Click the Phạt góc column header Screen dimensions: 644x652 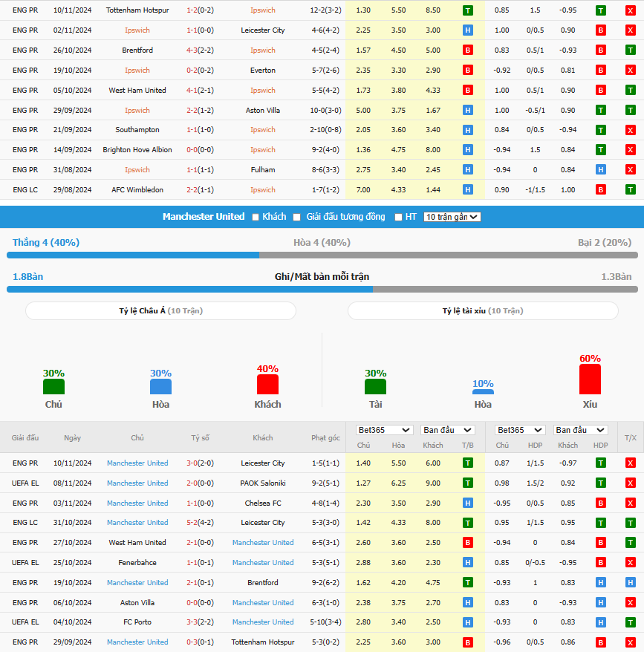click(325, 437)
